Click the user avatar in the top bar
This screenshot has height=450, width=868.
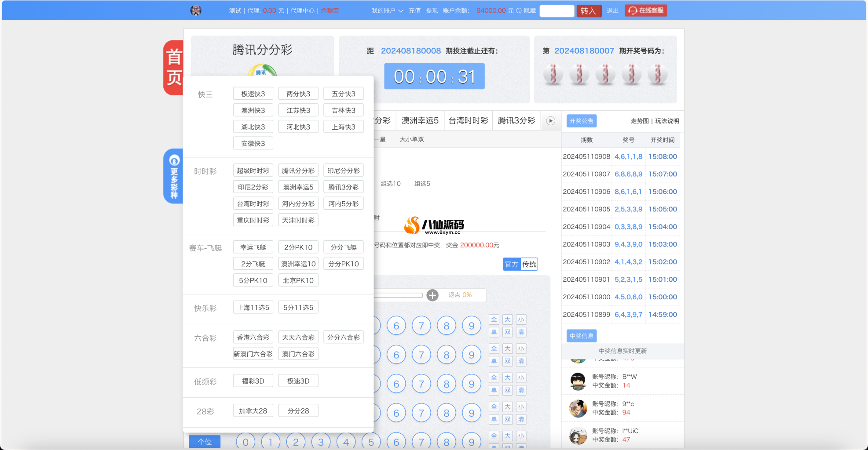coord(196,10)
